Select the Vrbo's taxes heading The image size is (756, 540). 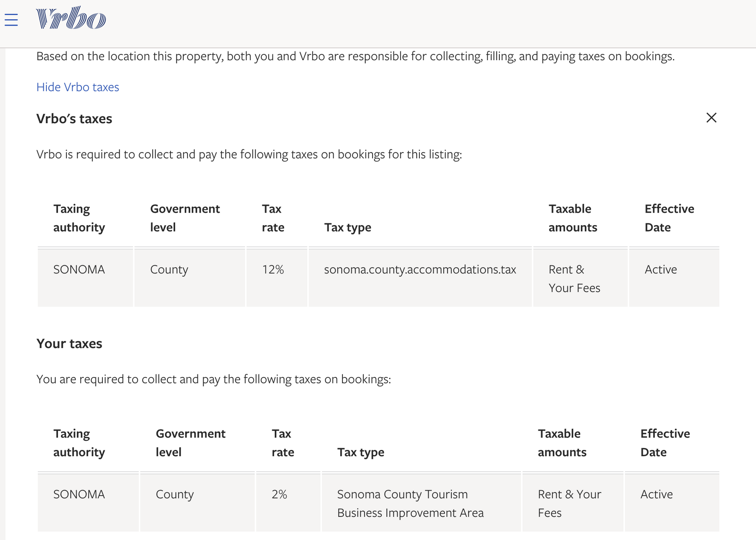pyautogui.click(x=74, y=119)
